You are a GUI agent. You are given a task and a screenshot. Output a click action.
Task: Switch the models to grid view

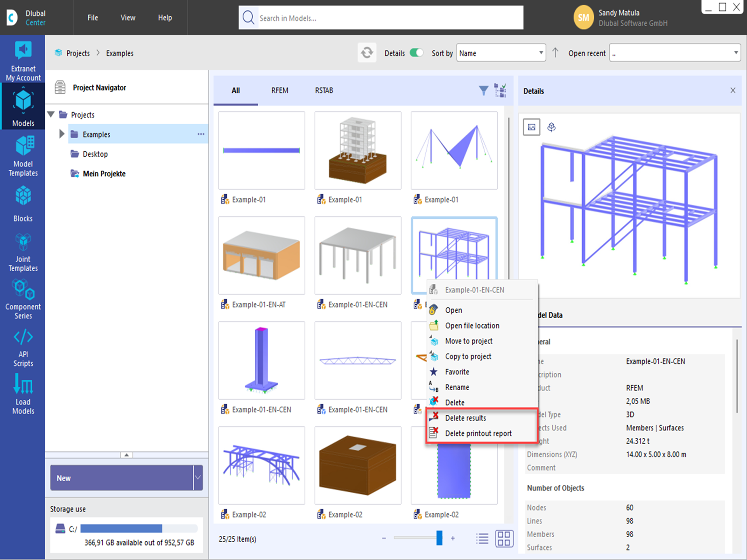click(504, 539)
